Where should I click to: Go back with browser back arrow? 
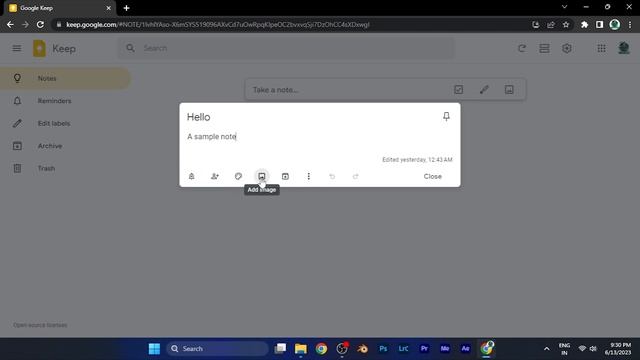(10, 24)
